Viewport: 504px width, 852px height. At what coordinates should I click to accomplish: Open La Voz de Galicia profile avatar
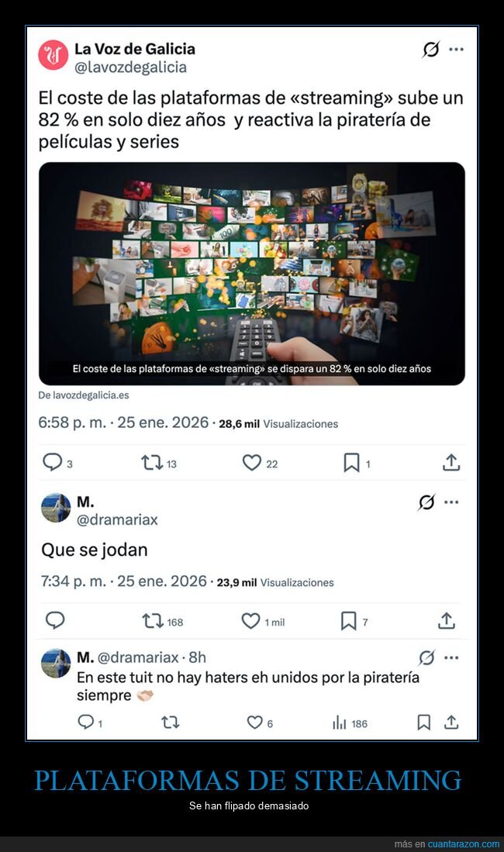coord(53,55)
